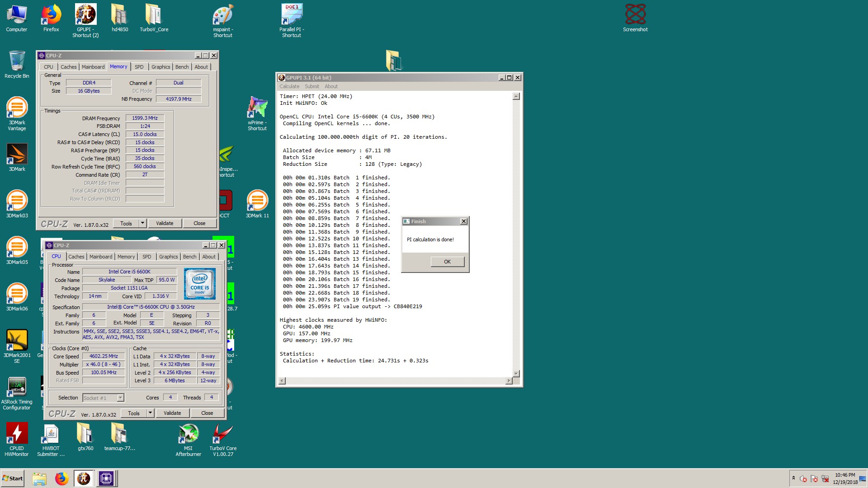Launch CPUID HWMonitor
Screen dimensions: 868x488
(x=17, y=440)
